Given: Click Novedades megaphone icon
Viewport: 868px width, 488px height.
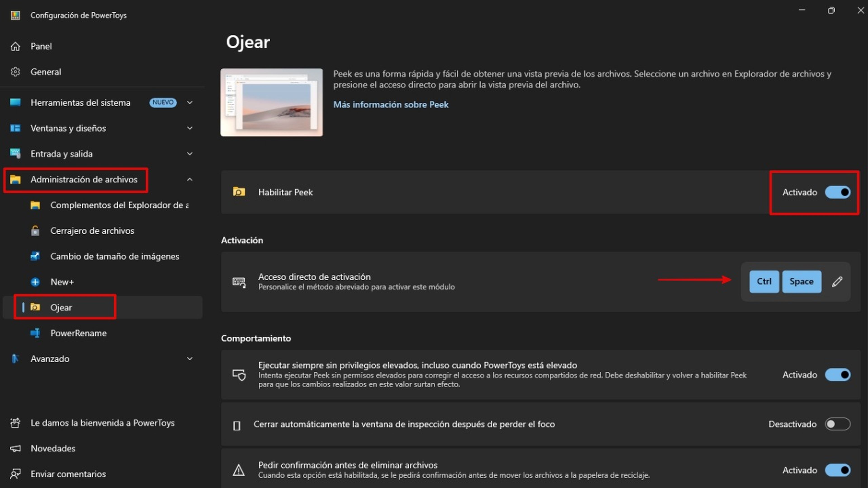Looking at the screenshot, I should point(15,448).
